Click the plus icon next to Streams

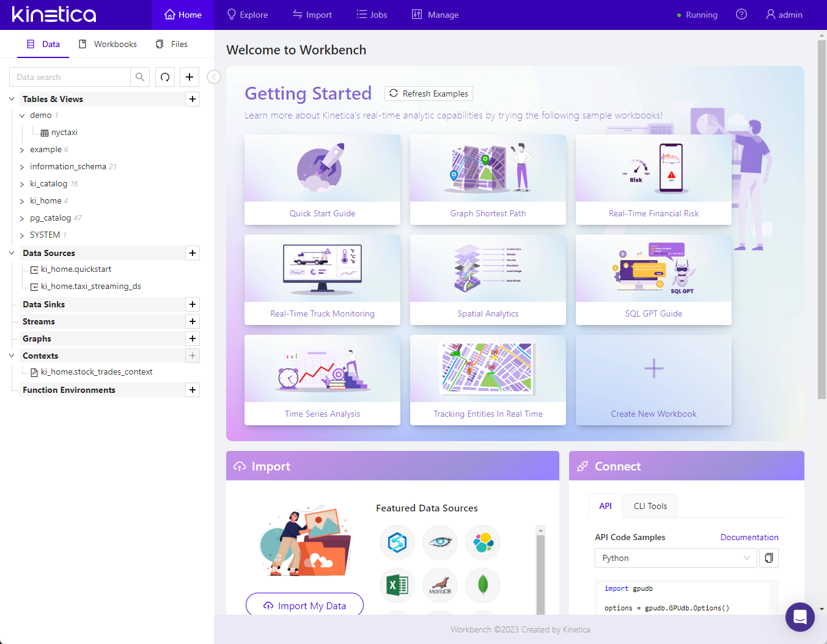[x=193, y=321]
